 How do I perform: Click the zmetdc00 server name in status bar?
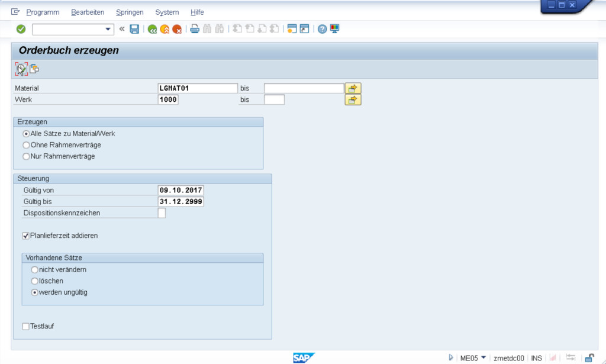tap(508, 358)
